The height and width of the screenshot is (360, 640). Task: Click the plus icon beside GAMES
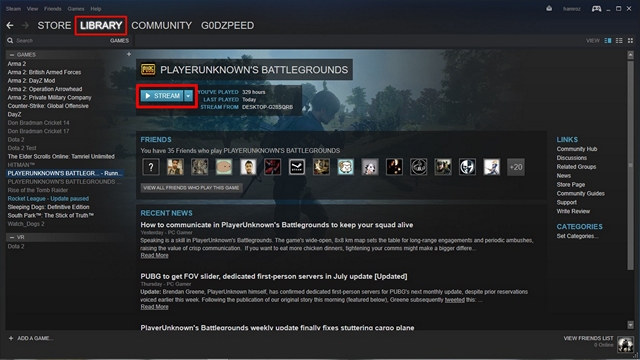(129, 54)
